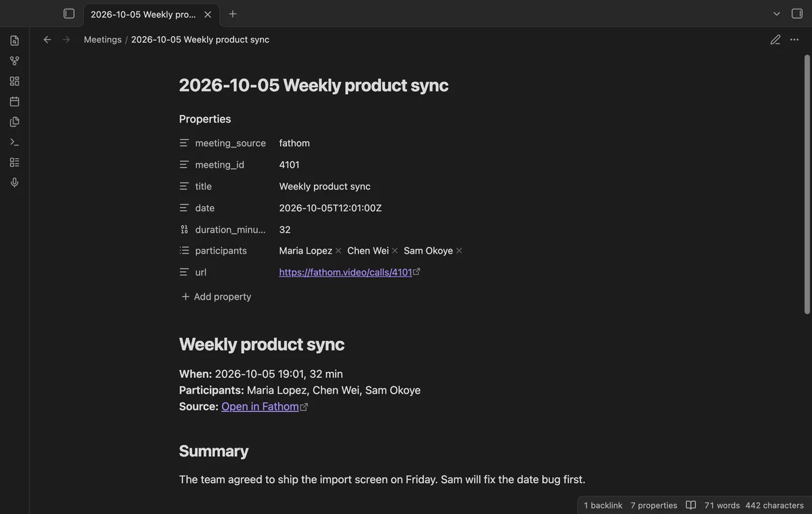Toggle the right sidebar panel

click(x=797, y=14)
